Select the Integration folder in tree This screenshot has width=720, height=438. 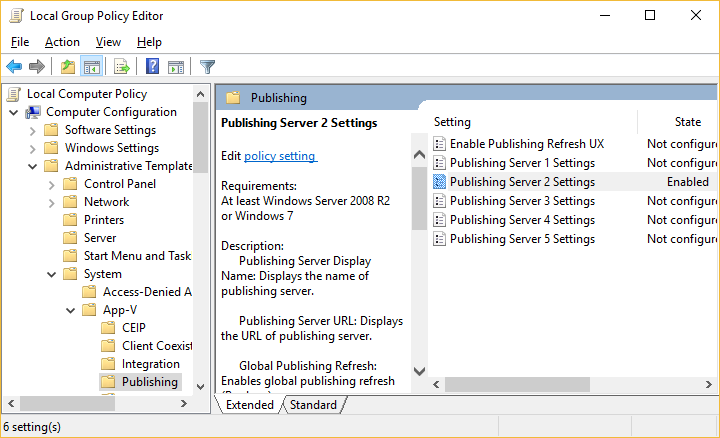[x=150, y=364]
